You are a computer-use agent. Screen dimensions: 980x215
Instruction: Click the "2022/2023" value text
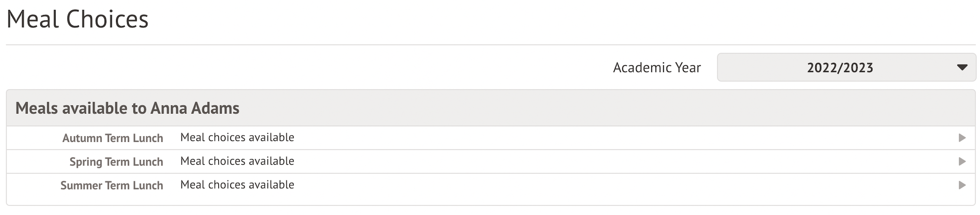840,68
